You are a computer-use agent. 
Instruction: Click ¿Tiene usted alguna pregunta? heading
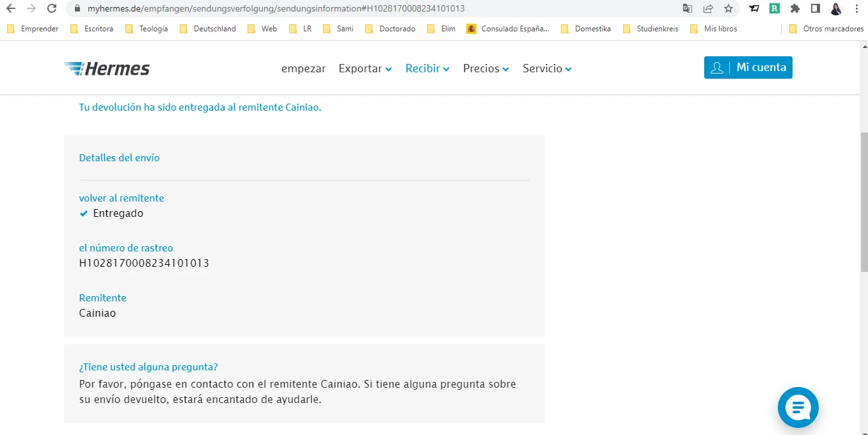[148, 367]
